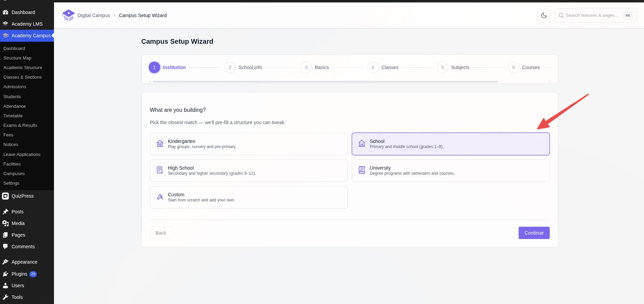Click the Appearance brush icon
This screenshot has height=304, width=644.
tap(5, 262)
